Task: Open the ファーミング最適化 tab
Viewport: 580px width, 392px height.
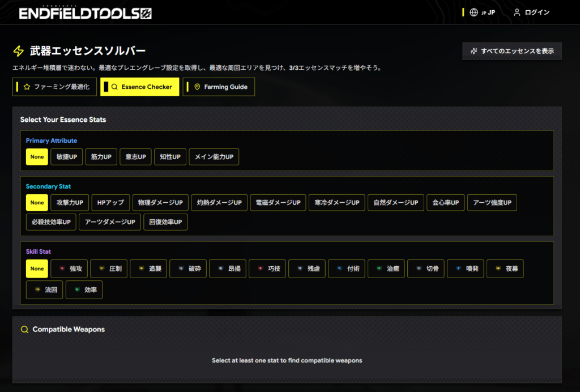Action: coord(54,87)
